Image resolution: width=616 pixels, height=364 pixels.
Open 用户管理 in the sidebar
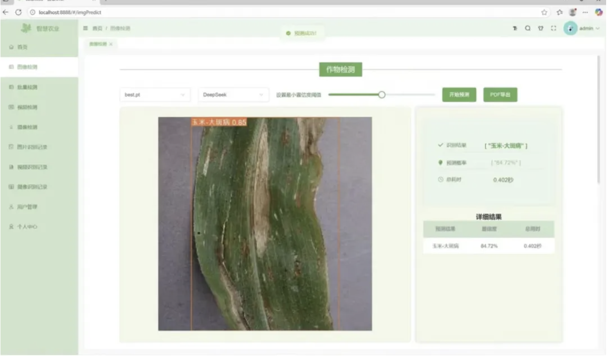tap(39, 207)
